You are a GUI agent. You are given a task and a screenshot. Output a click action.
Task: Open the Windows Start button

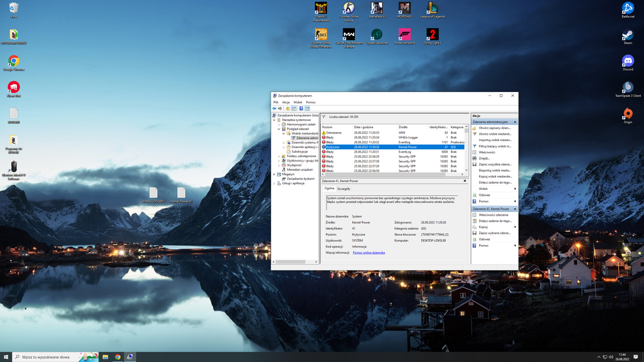(x=6, y=357)
